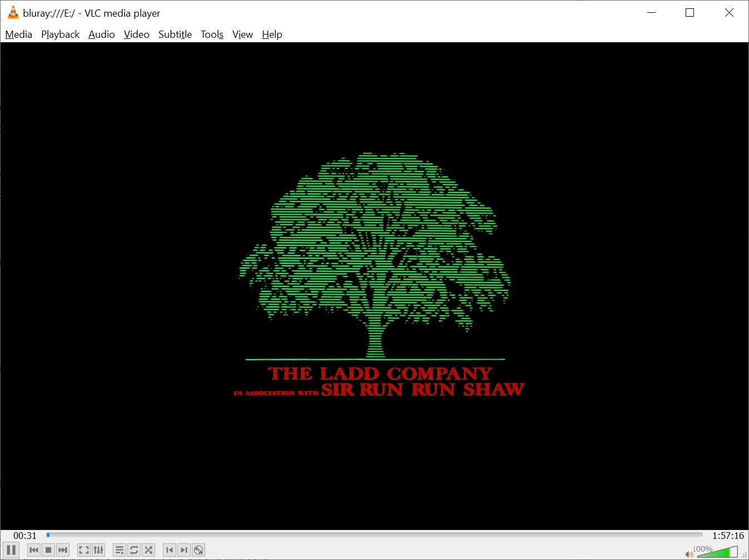Enable random shuffle playback
Screen dimensions: 749x560
pyautogui.click(x=148, y=550)
